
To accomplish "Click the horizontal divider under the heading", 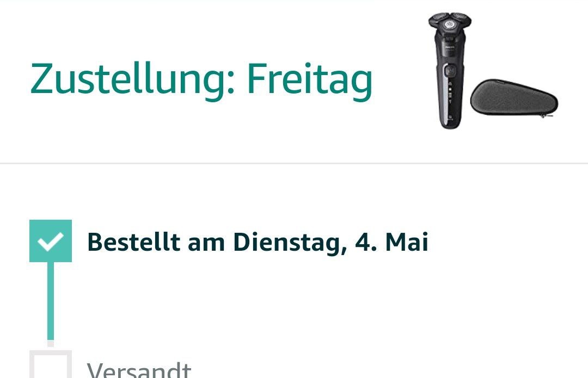I will [294, 163].
